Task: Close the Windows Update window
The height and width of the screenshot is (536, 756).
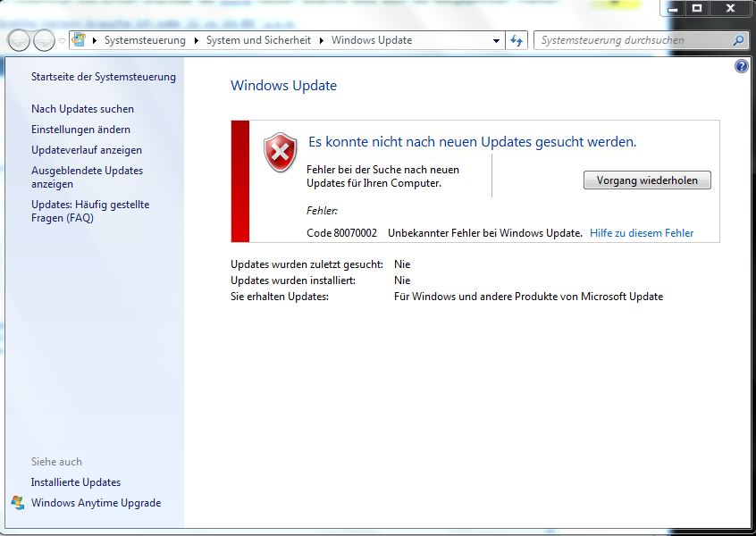Action: [x=730, y=8]
